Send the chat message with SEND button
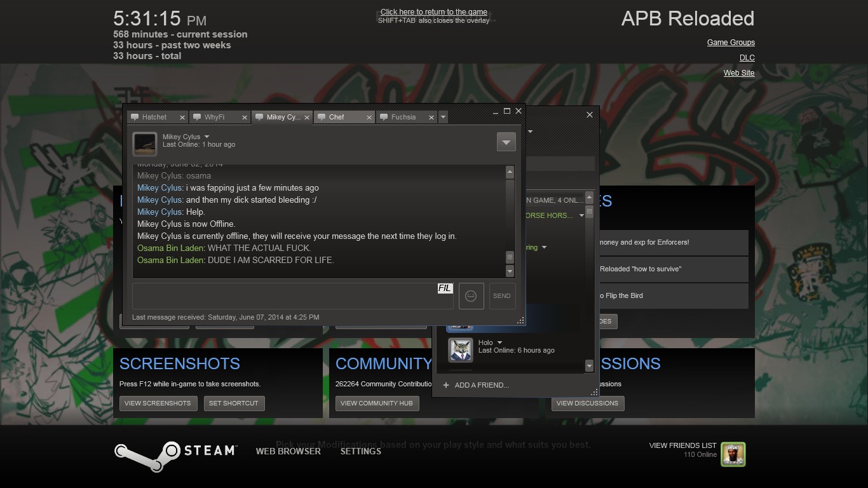The image size is (868, 488). 502,296
